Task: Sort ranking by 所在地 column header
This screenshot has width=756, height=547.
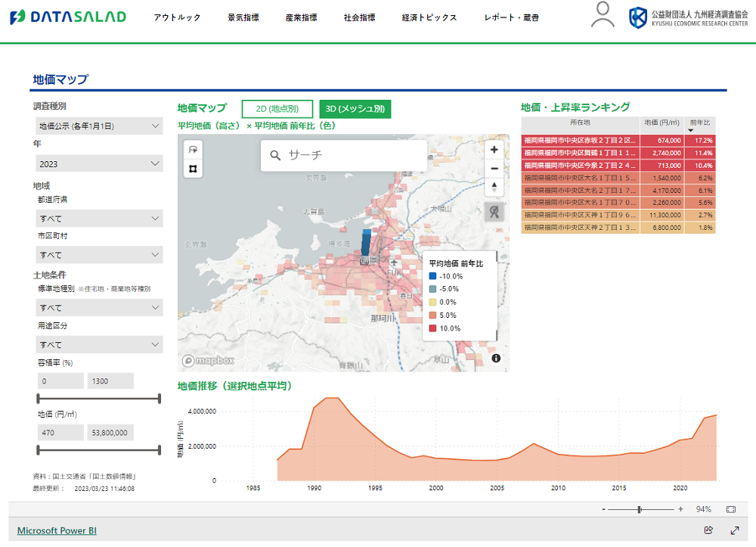Action: click(580, 123)
